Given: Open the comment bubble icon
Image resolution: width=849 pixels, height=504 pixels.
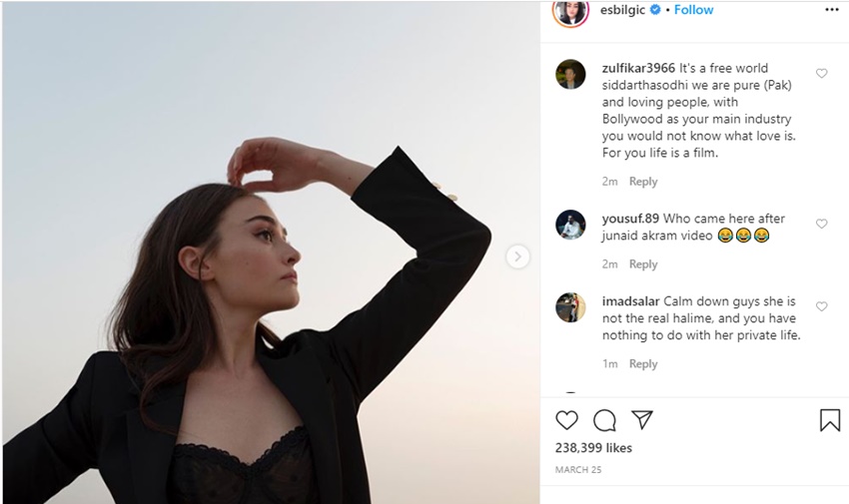Looking at the screenshot, I should tap(604, 420).
